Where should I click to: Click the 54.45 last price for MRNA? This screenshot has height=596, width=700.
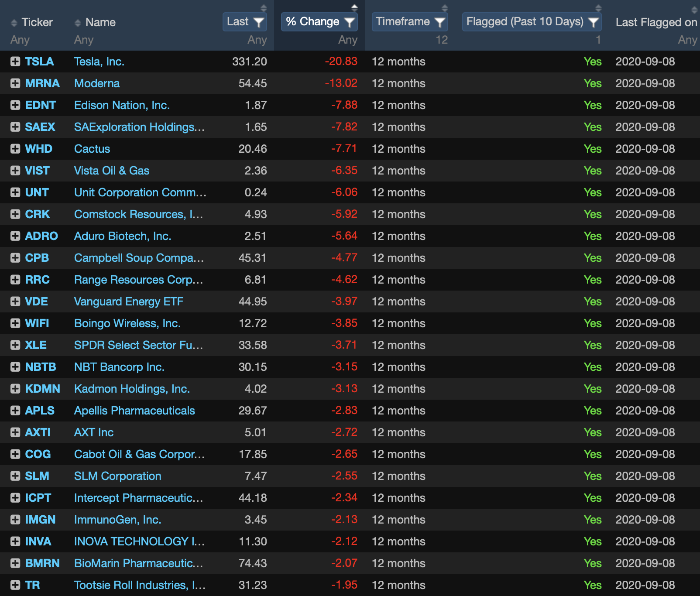[x=253, y=83]
